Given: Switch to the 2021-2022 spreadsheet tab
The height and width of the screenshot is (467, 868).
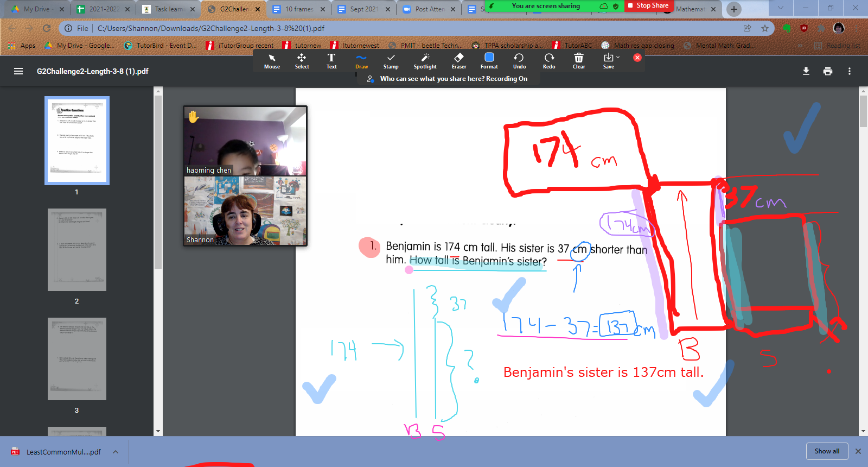Looking at the screenshot, I should (103, 9).
